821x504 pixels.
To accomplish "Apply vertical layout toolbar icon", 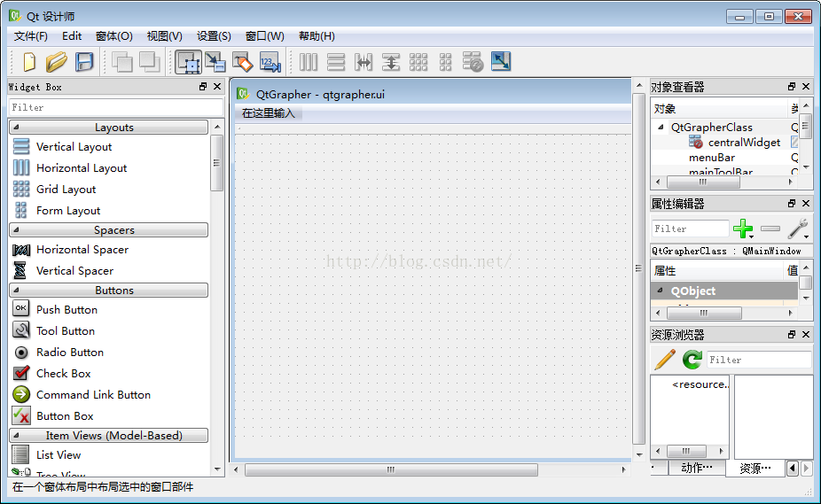I will [336, 62].
